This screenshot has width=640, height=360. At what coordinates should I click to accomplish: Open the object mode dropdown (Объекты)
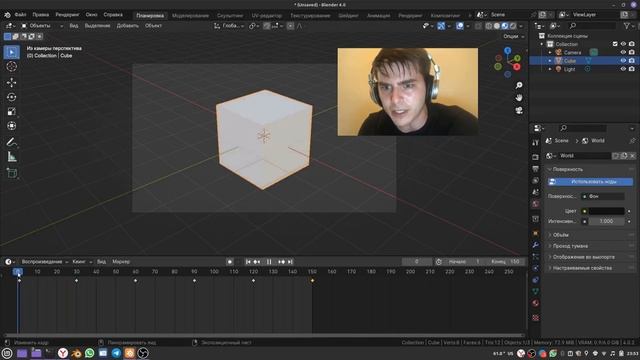[x=42, y=26]
